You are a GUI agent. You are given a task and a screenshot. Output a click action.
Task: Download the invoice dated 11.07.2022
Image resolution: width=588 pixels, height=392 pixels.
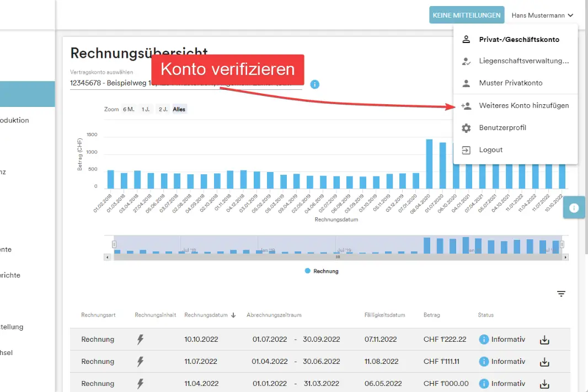[544, 362]
